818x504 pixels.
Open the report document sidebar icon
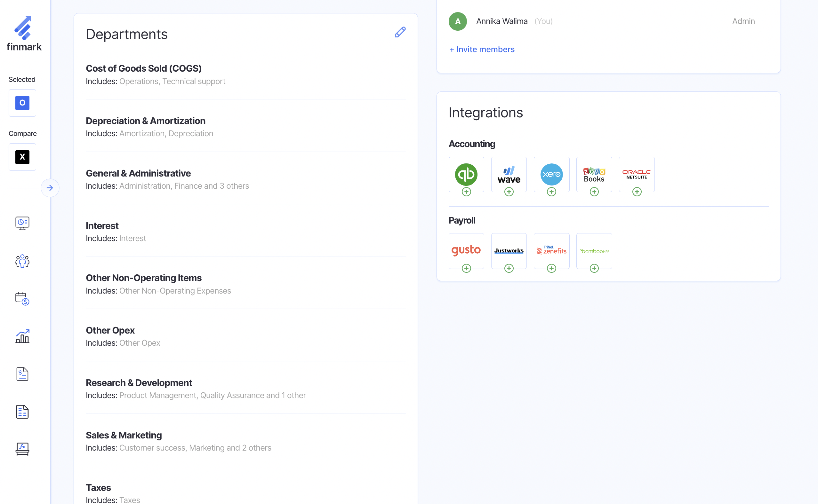point(22,412)
